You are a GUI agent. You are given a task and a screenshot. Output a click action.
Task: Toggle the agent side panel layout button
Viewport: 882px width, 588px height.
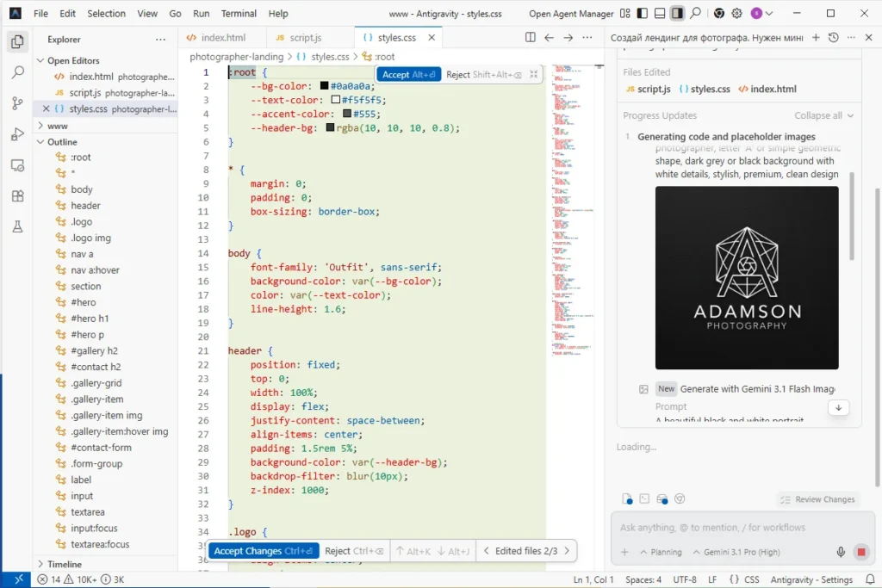click(678, 14)
